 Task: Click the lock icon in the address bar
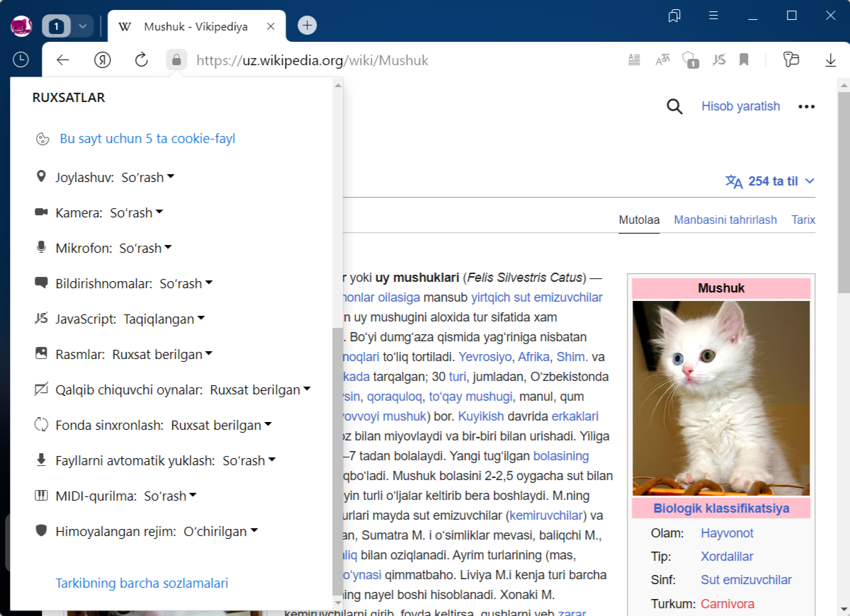tap(176, 60)
